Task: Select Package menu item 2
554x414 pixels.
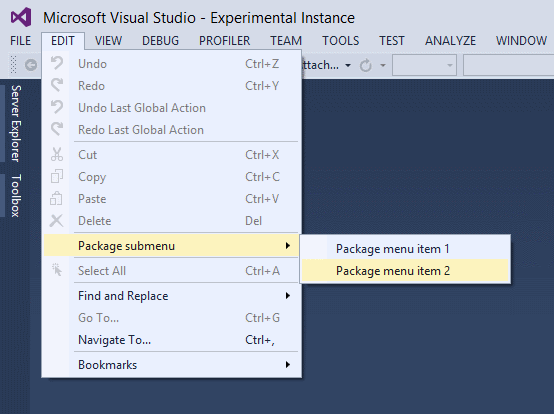Action: [x=405, y=271]
